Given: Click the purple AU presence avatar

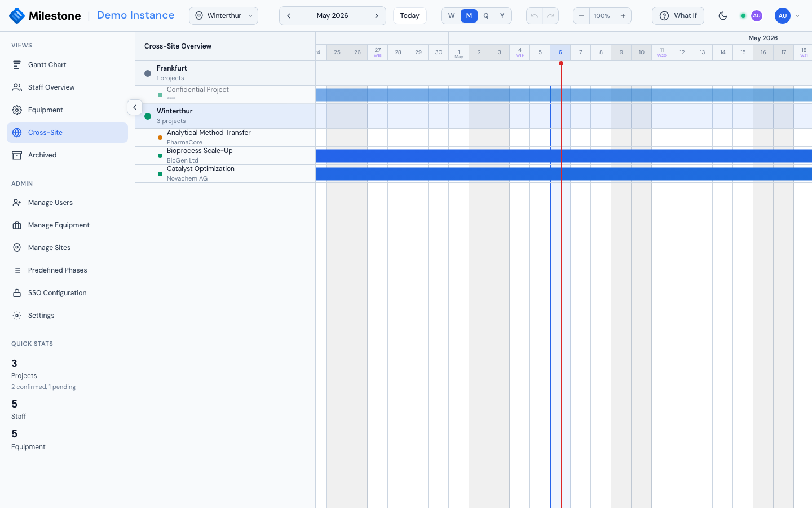Looking at the screenshot, I should [757, 16].
